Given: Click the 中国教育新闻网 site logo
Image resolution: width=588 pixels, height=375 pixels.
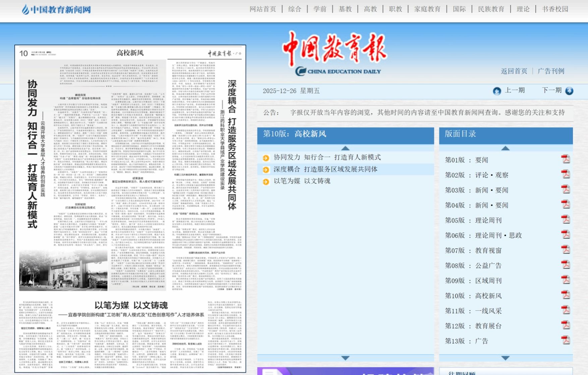Looking at the screenshot, I should coord(56,9).
